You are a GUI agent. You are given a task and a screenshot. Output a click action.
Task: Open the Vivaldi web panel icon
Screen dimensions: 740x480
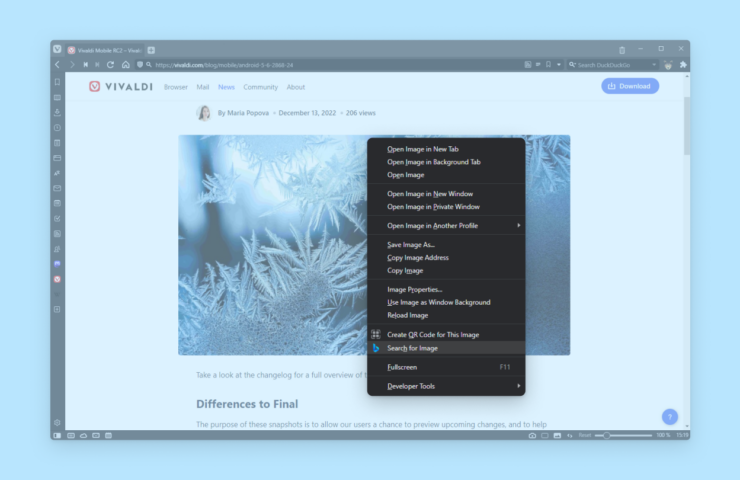(x=57, y=279)
